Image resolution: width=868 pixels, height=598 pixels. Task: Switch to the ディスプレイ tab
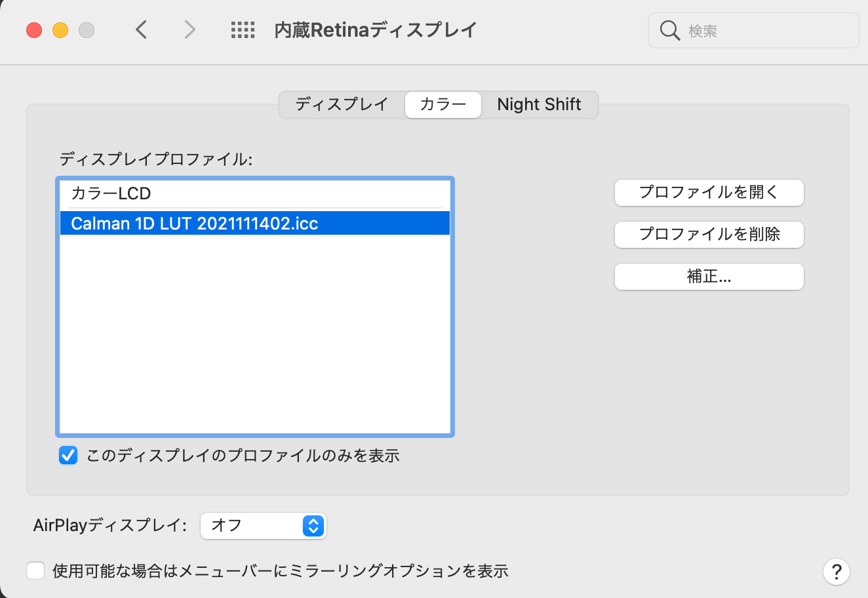[x=342, y=104]
